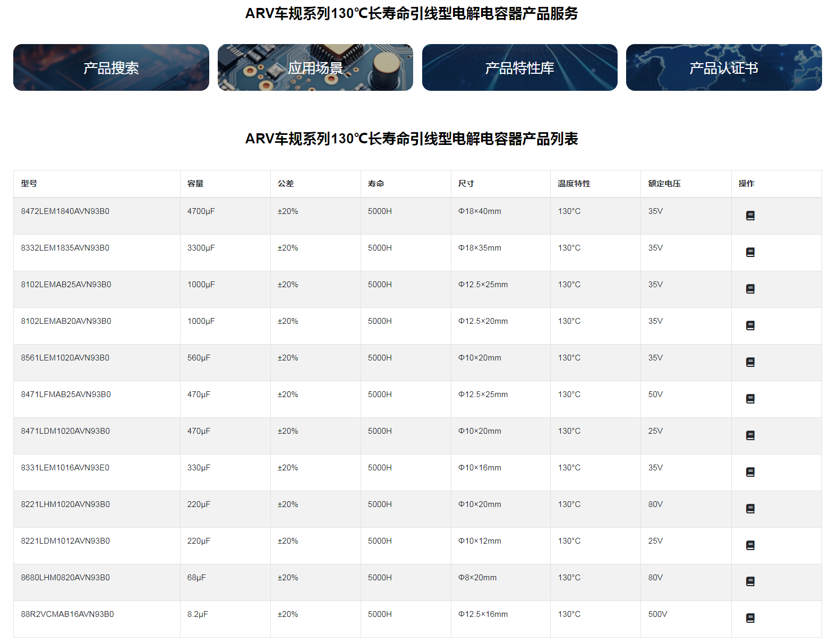Viewport: 838px width, 644px height.
Task: Open the 产品搜索 banner
Action: pos(111,67)
